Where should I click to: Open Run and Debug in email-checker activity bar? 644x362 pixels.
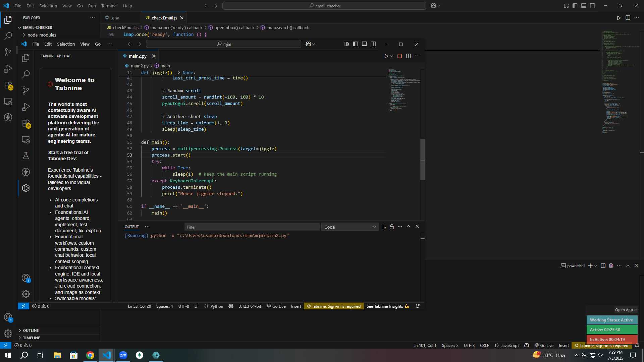click(8, 69)
